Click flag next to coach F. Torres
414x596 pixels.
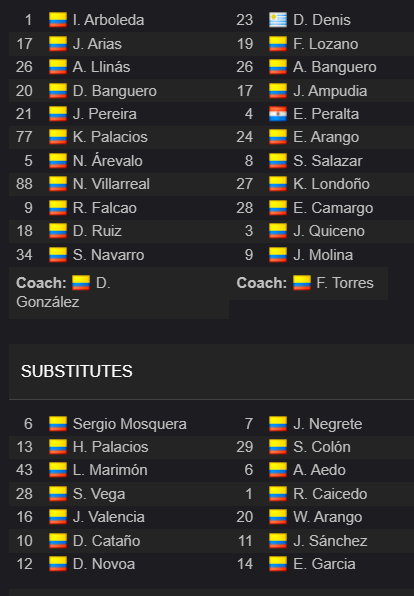pos(302,283)
